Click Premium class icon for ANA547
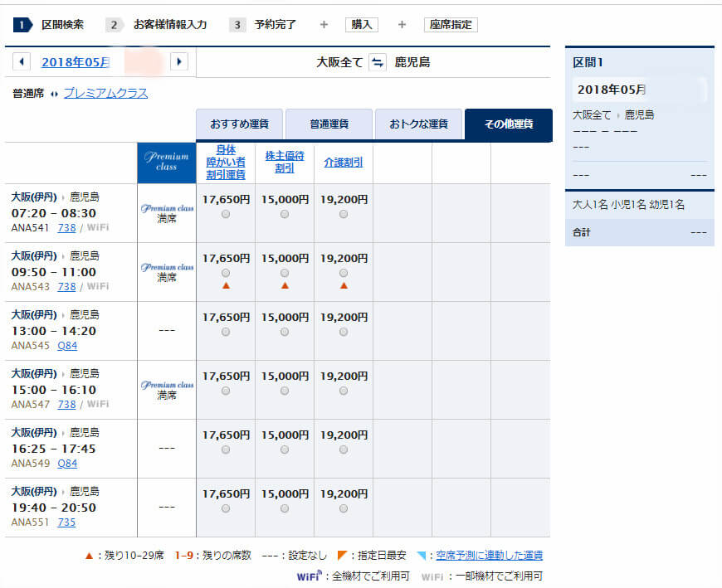This screenshot has width=722, height=588. tap(167, 385)
